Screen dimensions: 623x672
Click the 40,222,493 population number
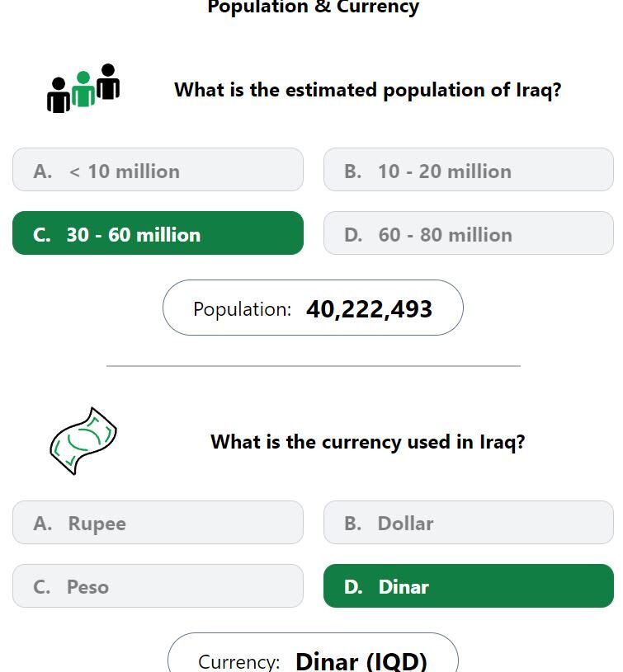click(369, 309)
